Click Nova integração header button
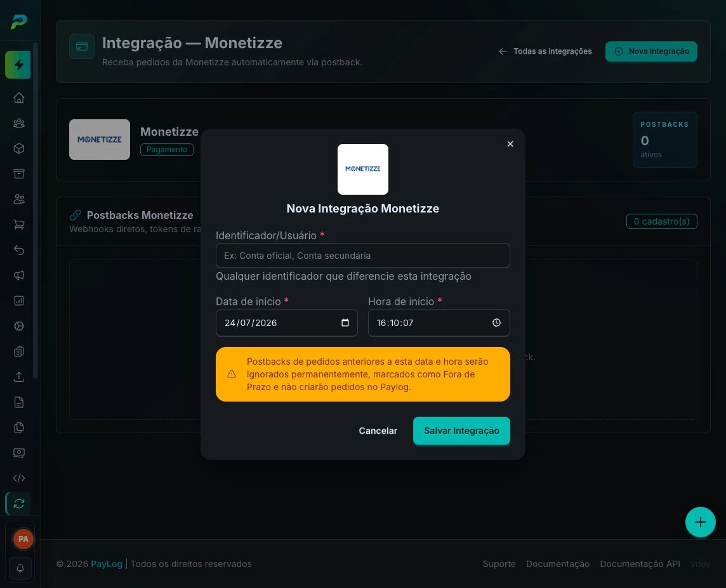 tap(651, 51)
